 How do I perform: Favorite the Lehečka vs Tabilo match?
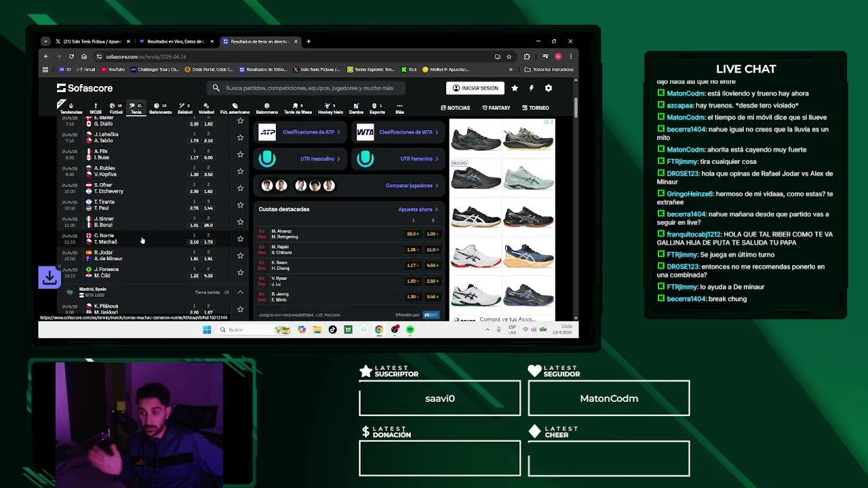coord(240,138)
